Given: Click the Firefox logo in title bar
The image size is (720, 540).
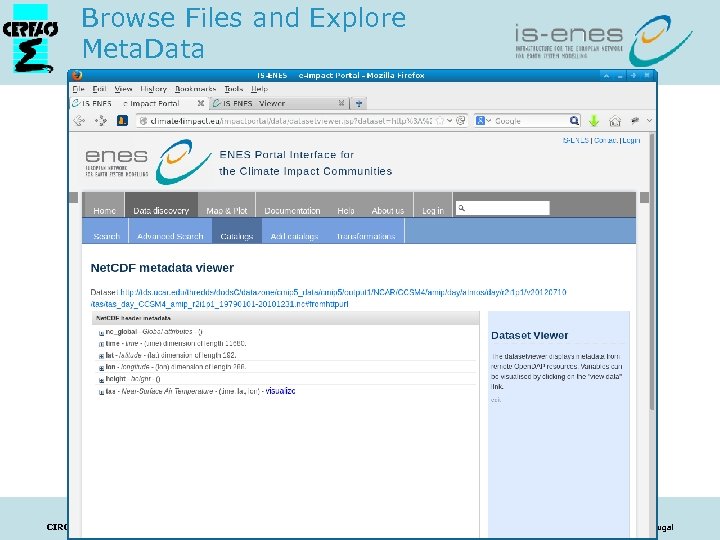Looking at the screenshot, I should coord(77,75).
